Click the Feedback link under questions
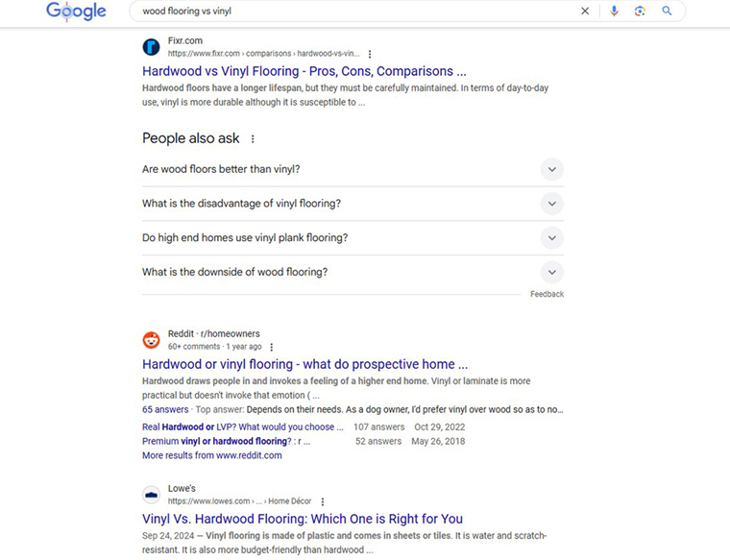The image size is (730, 560). tap(547, 294)
